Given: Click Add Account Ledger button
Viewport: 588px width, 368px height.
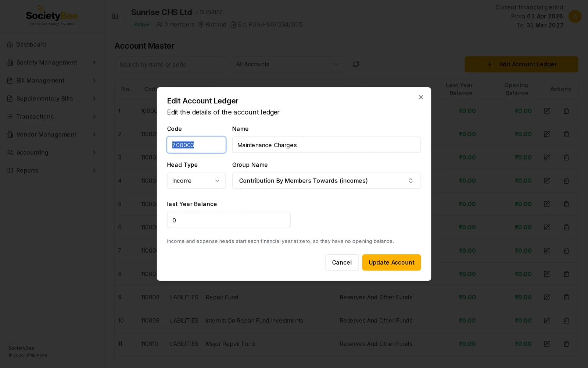Looking at the screenshot, I should pos(521,64).
